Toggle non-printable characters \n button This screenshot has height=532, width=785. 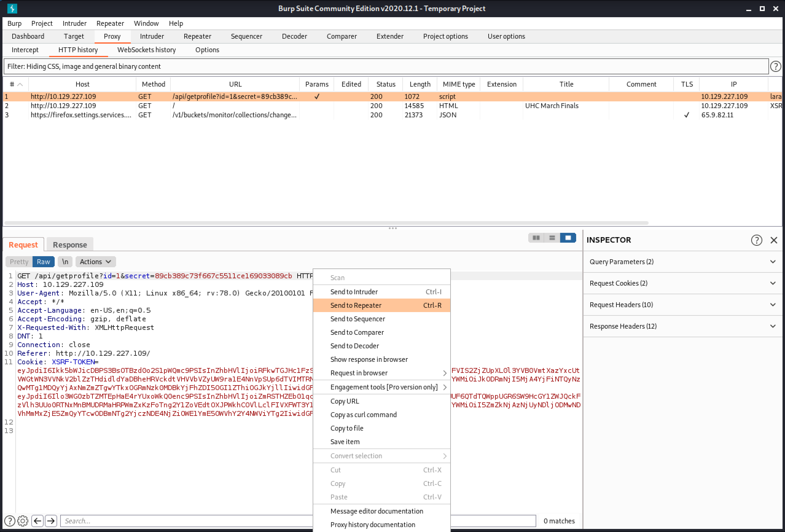click(x=65, y=261)
